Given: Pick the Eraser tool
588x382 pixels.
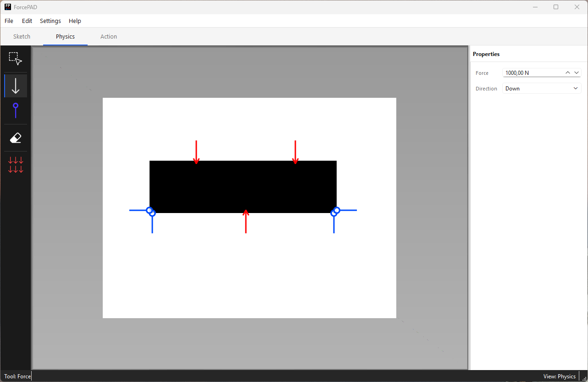Looking at the screenshot, I should [x=16, y=138].
